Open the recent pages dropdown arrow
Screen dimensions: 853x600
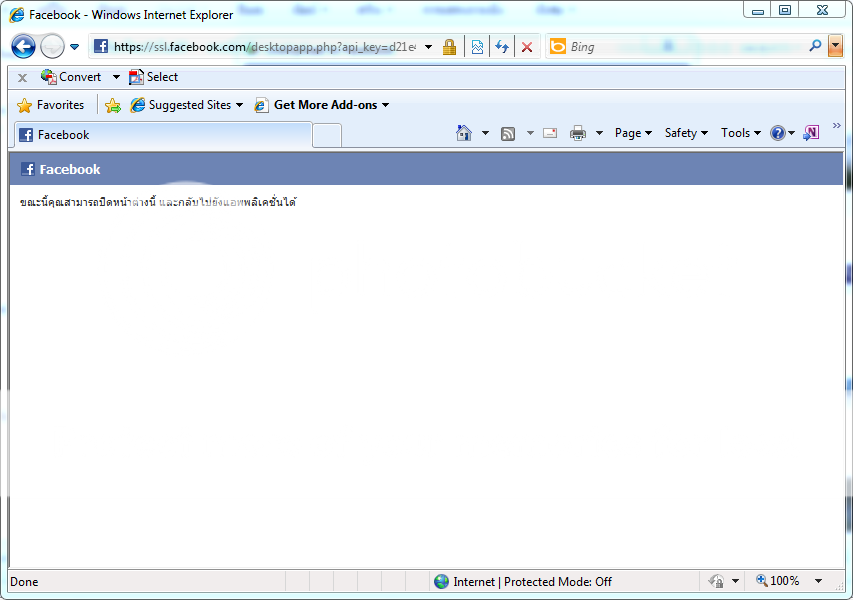pos(75,47)
